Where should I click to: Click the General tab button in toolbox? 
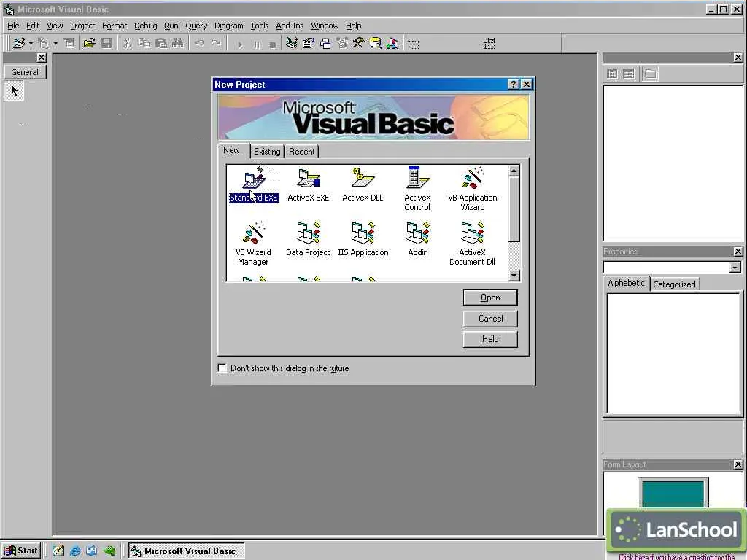(25, 72)
